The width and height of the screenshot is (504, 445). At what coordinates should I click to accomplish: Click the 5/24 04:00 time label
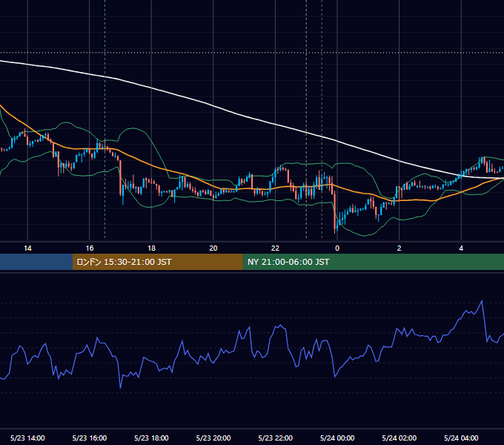click(x=461, y=438)
